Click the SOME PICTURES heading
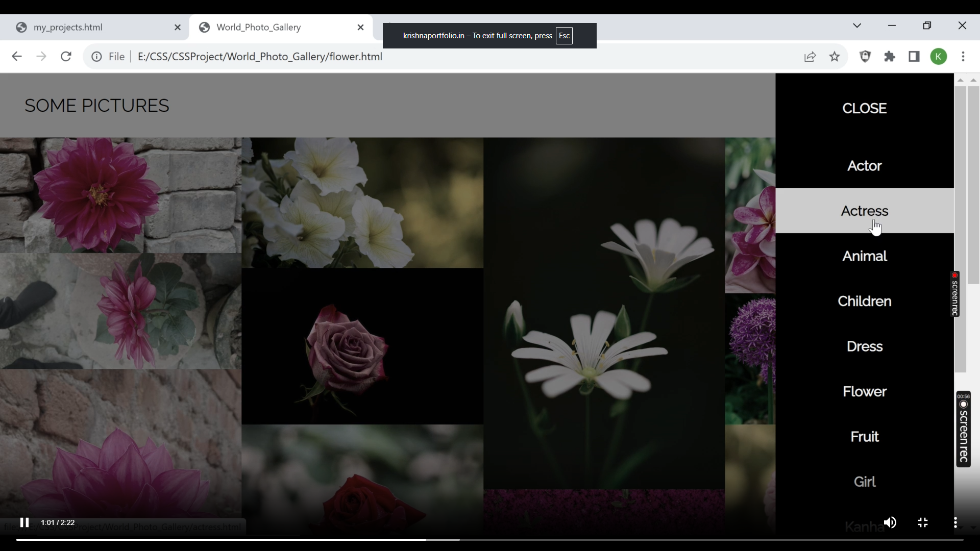980x551 pixels. tap(96, 106)
